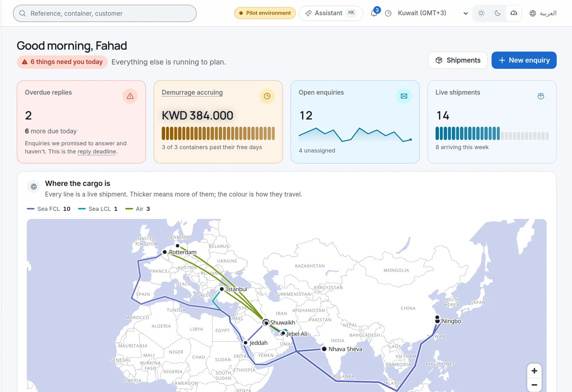The image size is (572, 392).
Task: Click the Open enquiries sparkline chart
Action: point(355,135)
